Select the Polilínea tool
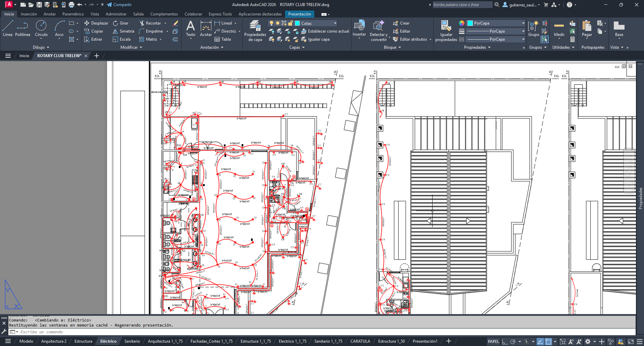644x346 pixels. pyautogui.click(x=22, y=26)
